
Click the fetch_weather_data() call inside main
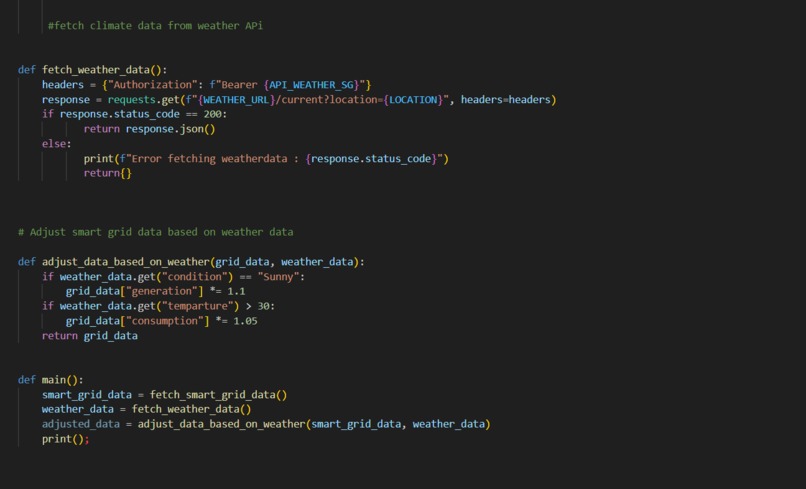pyautogui.click(x=191, y=409)
